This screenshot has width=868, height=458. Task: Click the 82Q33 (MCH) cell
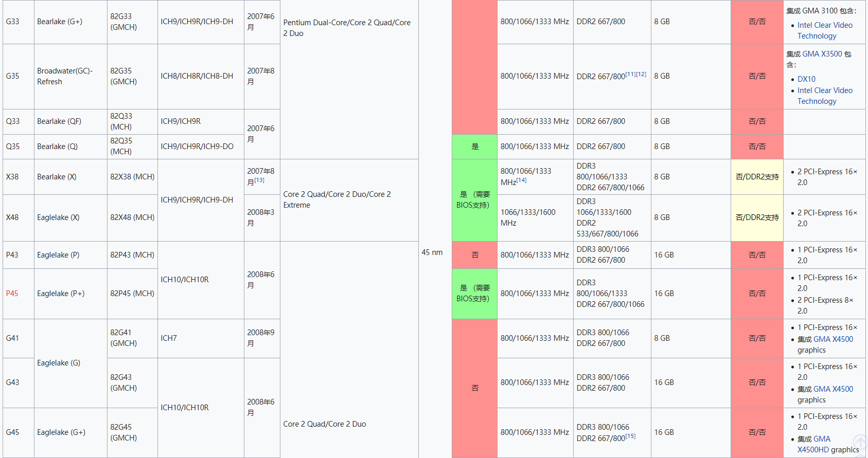(x=132, y=121)
